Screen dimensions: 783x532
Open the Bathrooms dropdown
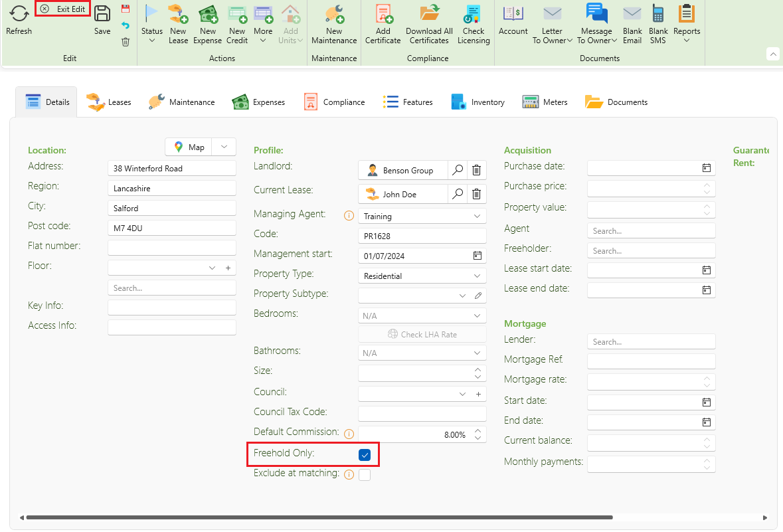tap(477, 353)
